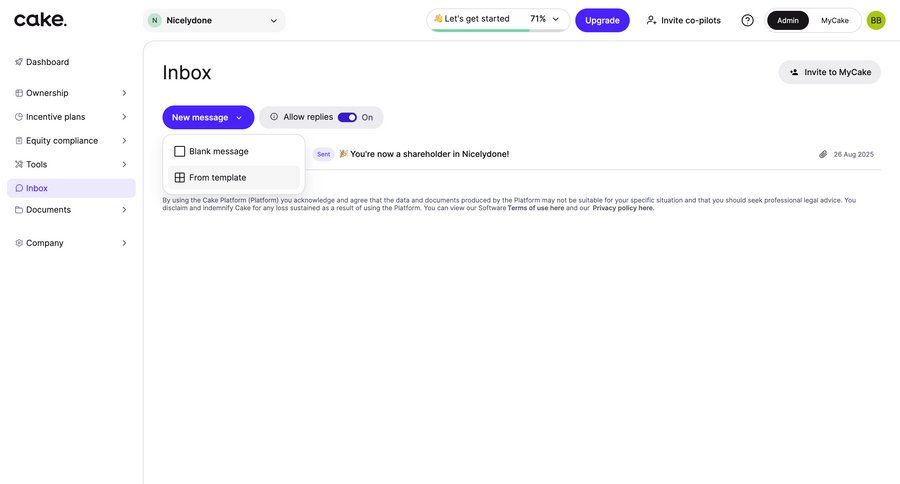Click the BB user avatar
This screenshot has height=484, width=900.
click(x=876, y=20)
